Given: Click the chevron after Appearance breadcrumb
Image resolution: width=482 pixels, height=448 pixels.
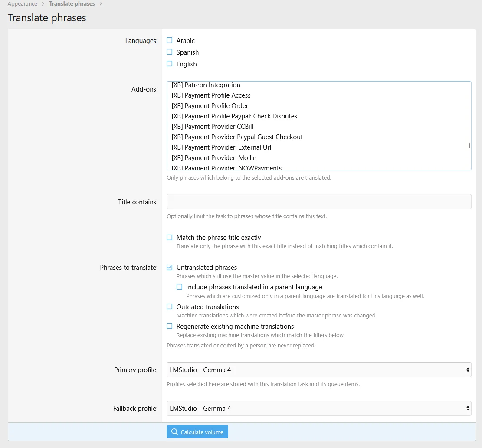Looking at the screenshot, I should (43, 4).
